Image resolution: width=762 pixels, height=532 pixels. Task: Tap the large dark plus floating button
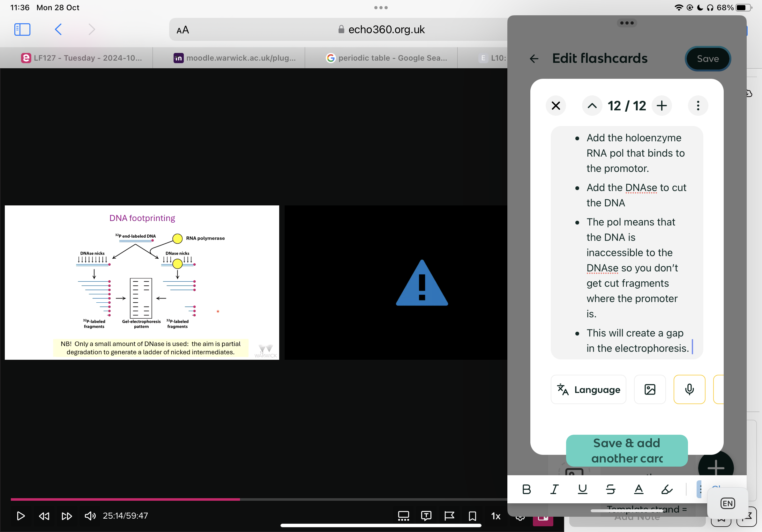715,467
